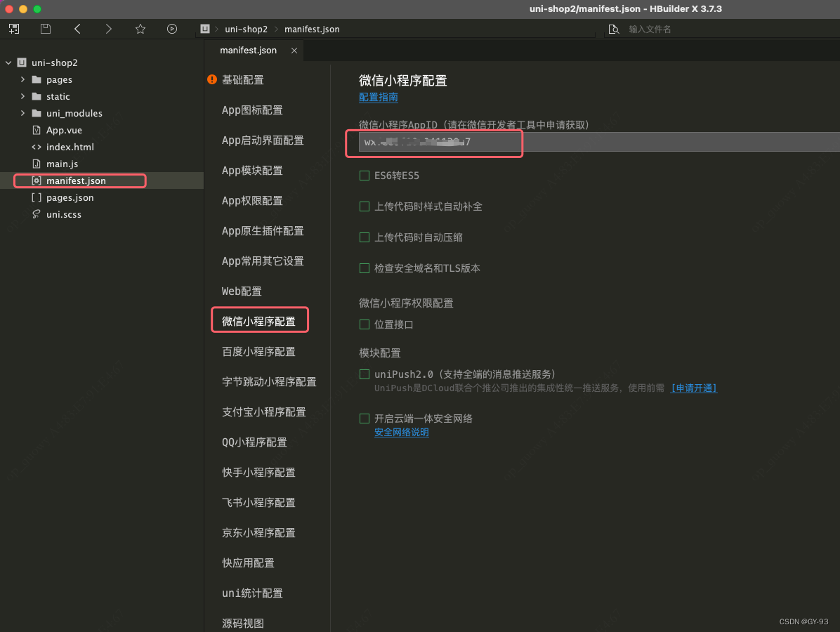Click the project icon in breadcrumb bar
This screenshot has height=632, width=840.
204,29
